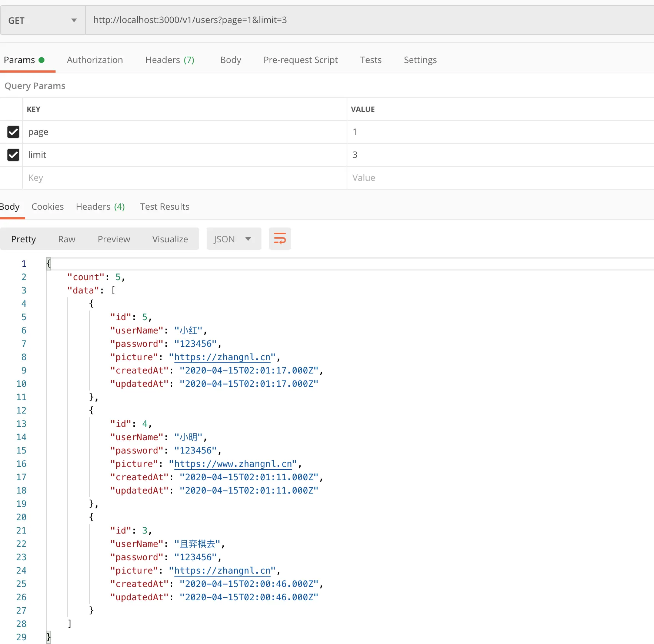Select the Visualize view button
Screen dimensions: 654x644
click(x=170, y=239)
